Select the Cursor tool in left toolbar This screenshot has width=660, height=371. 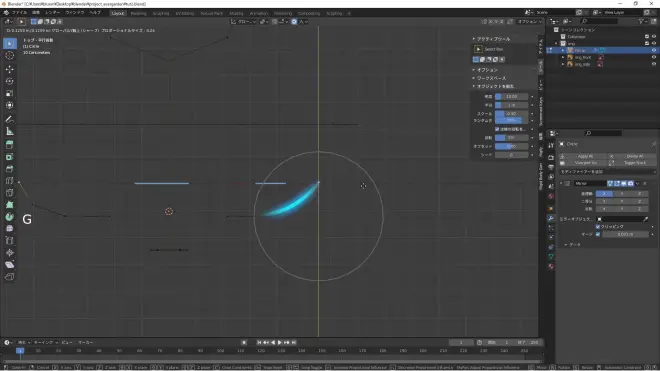10,56
